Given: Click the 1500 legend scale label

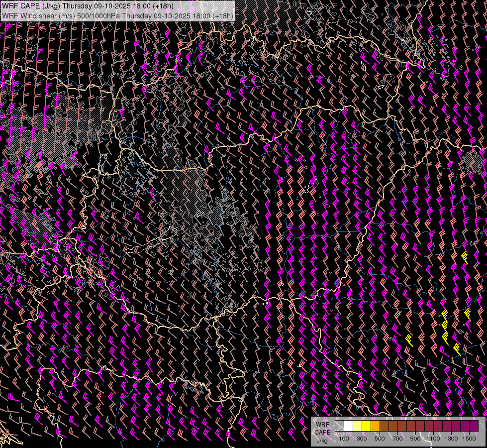Looking at the screenshot, I should pyautogui.click(x=469, y=439).
